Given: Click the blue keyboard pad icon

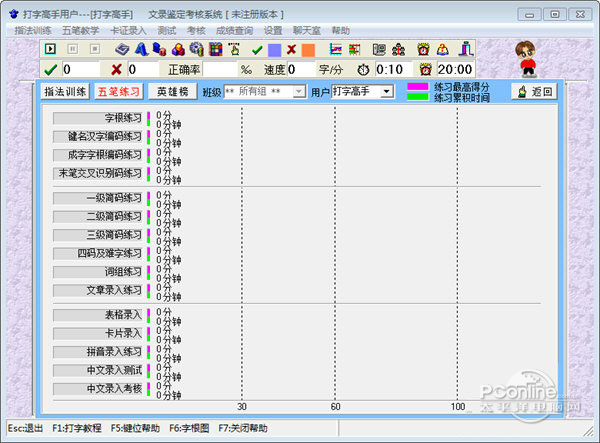Looking at the screenshot, I should point(123,49).
